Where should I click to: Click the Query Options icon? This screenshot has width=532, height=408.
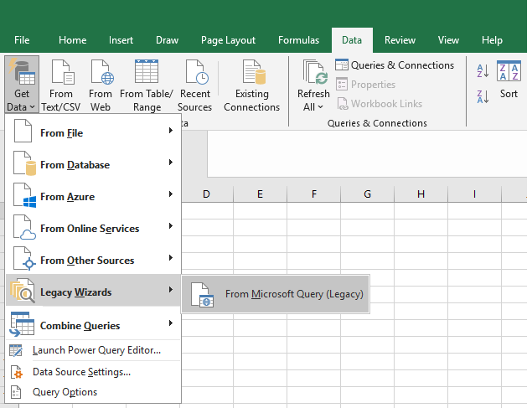pos(16,392)
